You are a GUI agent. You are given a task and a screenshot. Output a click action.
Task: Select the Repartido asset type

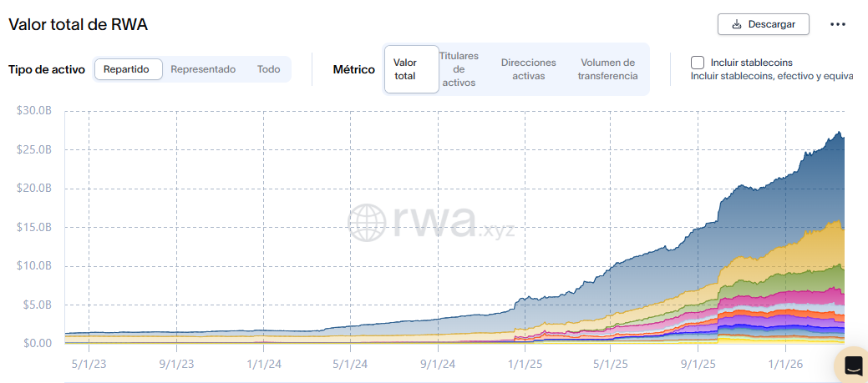[126, 69]
